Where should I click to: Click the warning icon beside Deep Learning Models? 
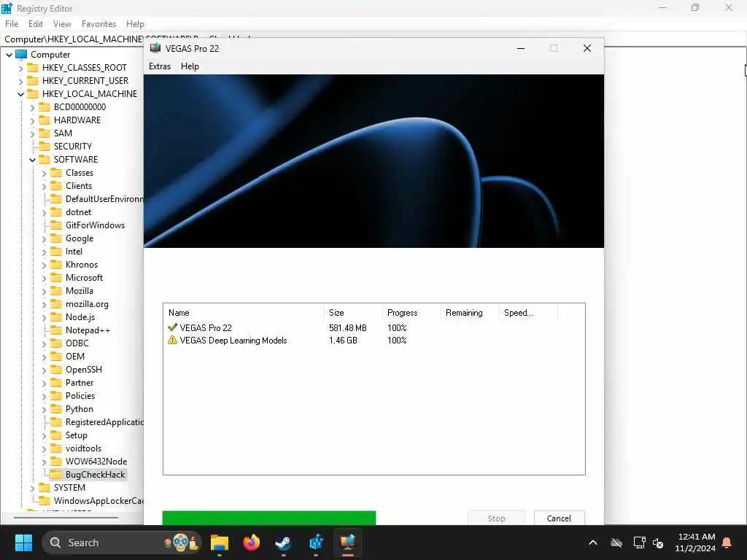click(x=172, y=340)
